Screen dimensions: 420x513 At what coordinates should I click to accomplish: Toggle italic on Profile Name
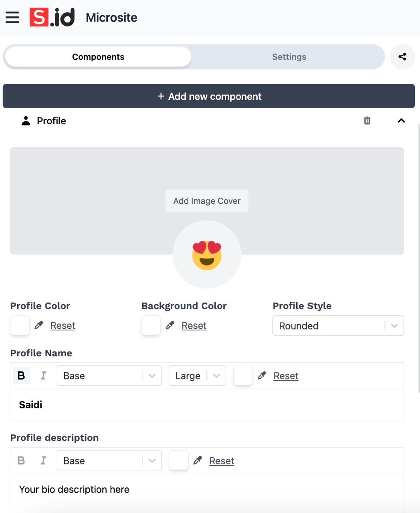coord(43,376)
